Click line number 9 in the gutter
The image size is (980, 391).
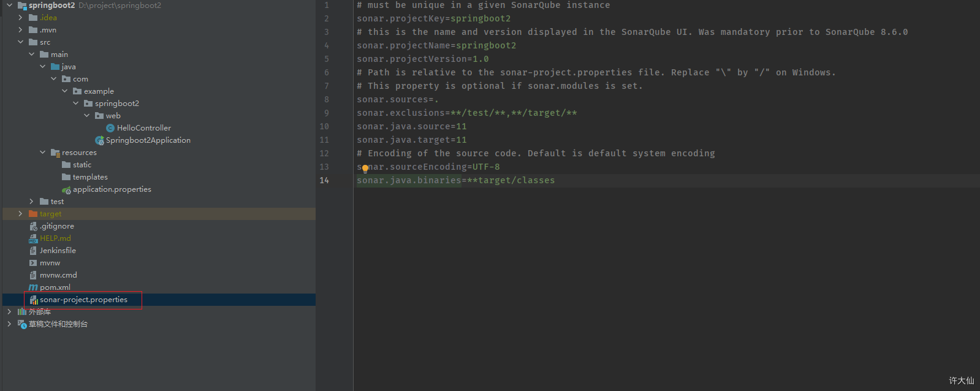click(327, 113)
